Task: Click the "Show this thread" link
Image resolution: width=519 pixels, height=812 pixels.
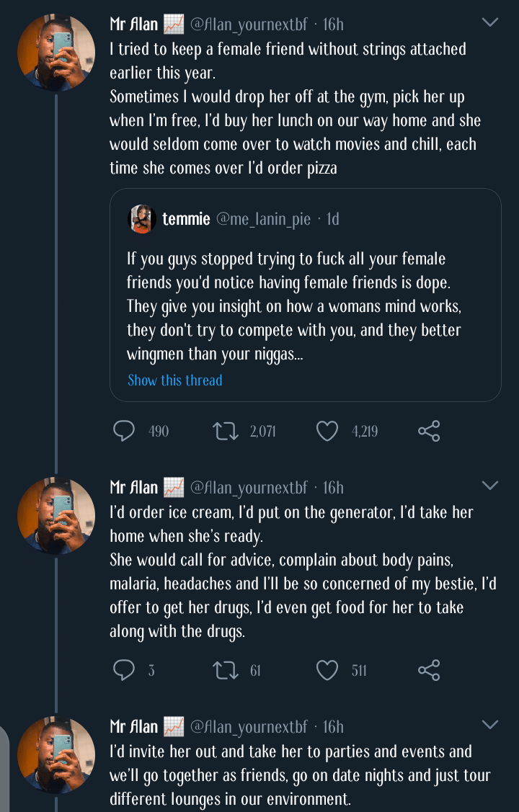Action: (175, 380)
